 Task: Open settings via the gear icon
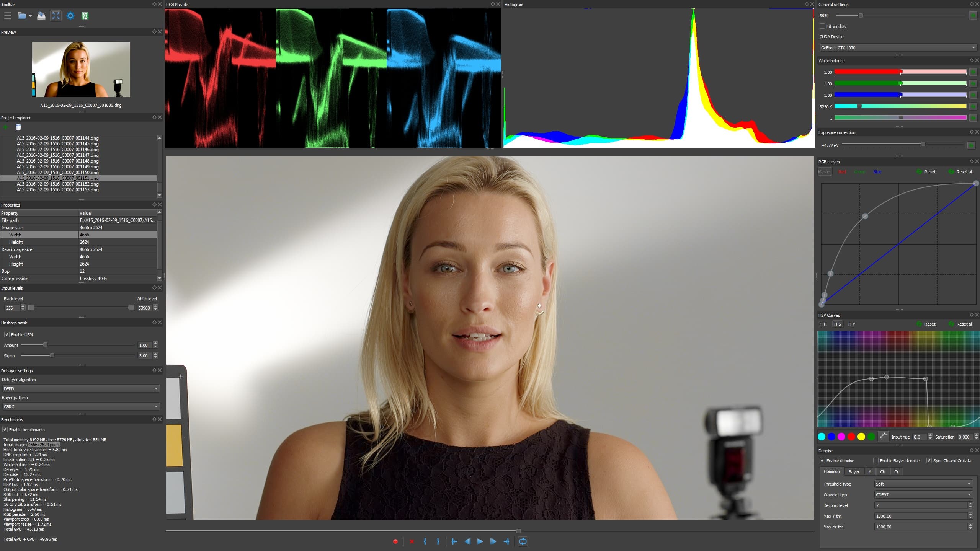click(70, 16)
